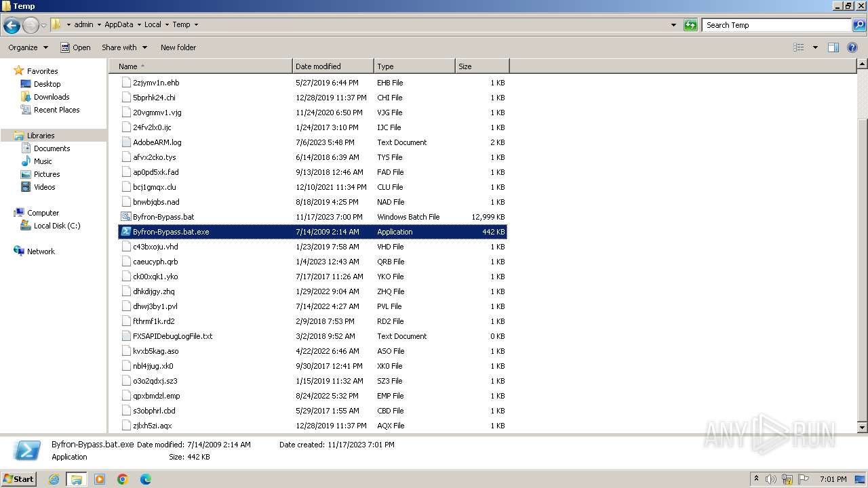Open Documents library in navigation pane
The height and width of the screenshot is (488, 868).
pyautogui.click(x=52, y=148)
